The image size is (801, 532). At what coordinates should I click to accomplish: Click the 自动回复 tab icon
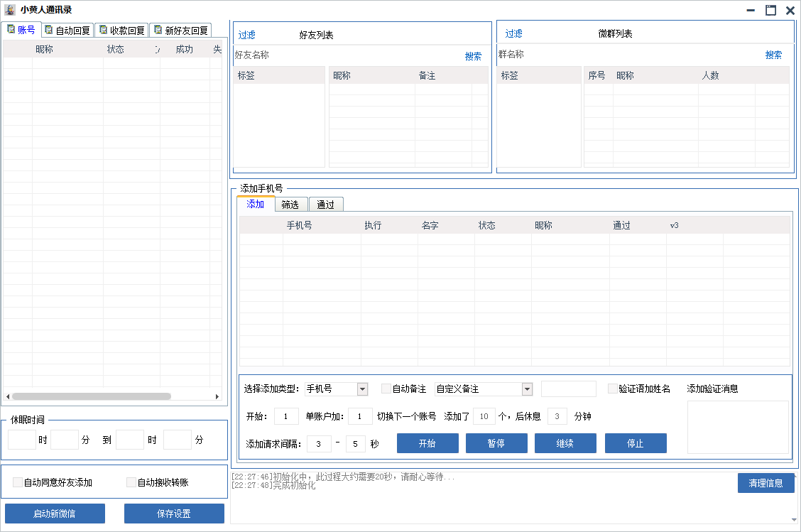[49, 30]
